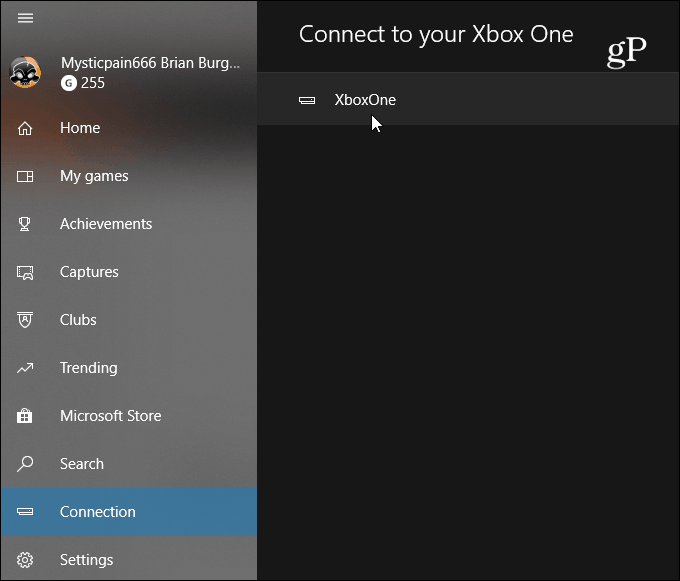
Task: Open the hamburger navigation menu
Action: pos(25,18)
